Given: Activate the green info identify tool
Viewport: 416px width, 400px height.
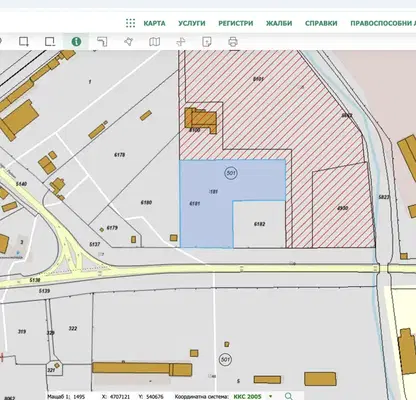Looking at the screenshot, I should 76,42.
